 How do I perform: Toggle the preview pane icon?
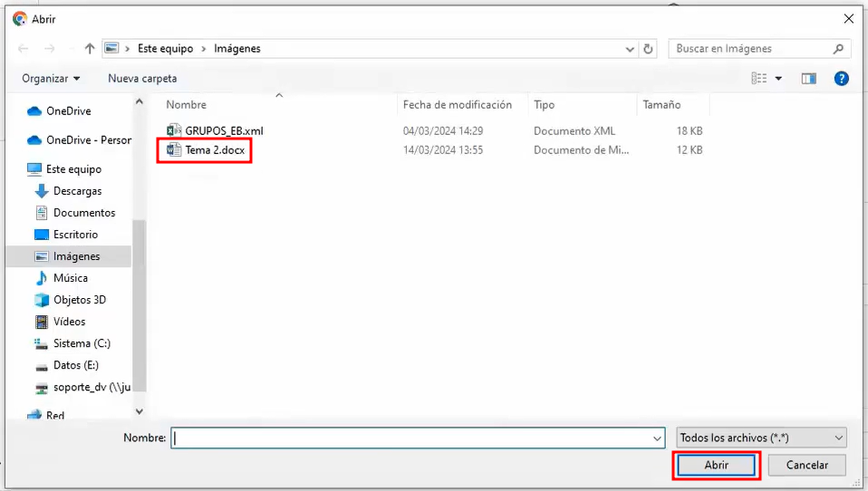[809, 79]
